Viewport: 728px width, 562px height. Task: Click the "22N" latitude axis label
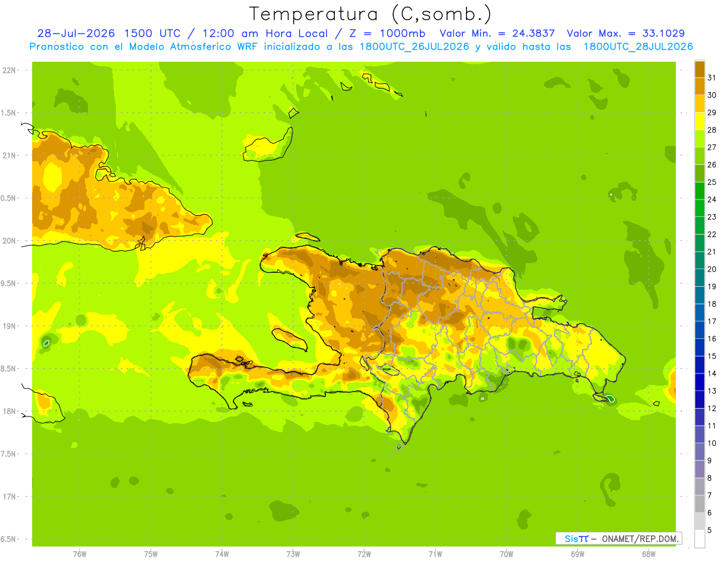point(10,70)
